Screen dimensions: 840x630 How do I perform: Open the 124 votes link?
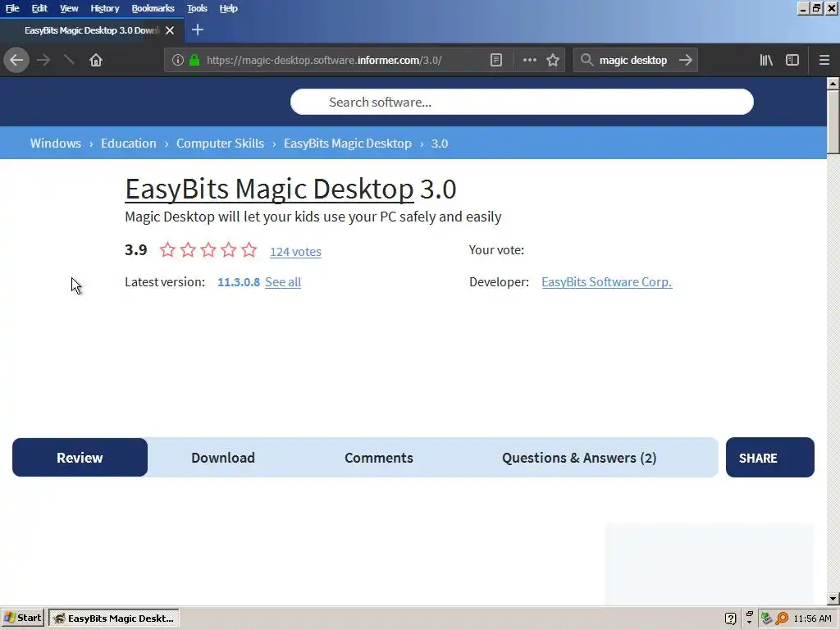[x=295, y=251]
